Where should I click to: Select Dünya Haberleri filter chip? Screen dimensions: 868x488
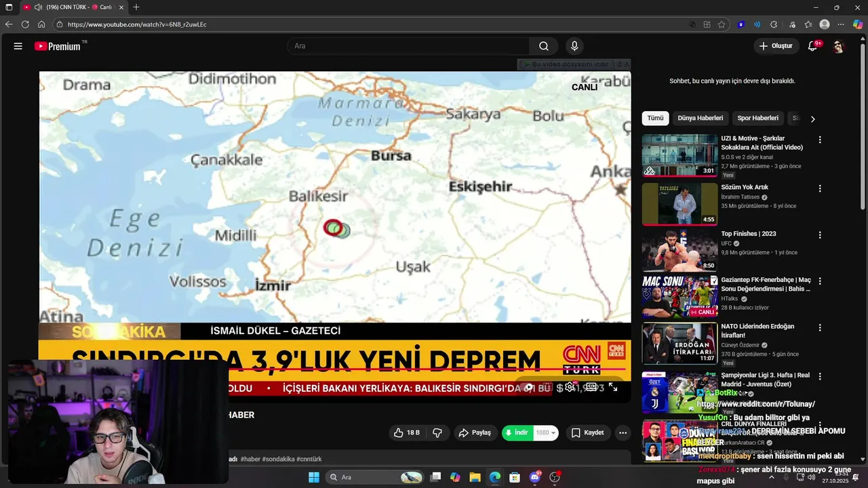(x=700, y=118)
